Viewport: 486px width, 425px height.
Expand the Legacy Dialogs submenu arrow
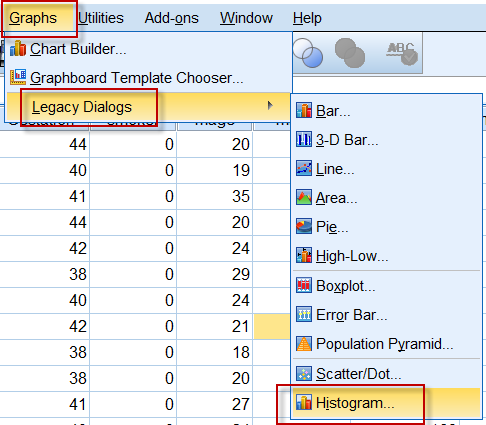[270, 106]
